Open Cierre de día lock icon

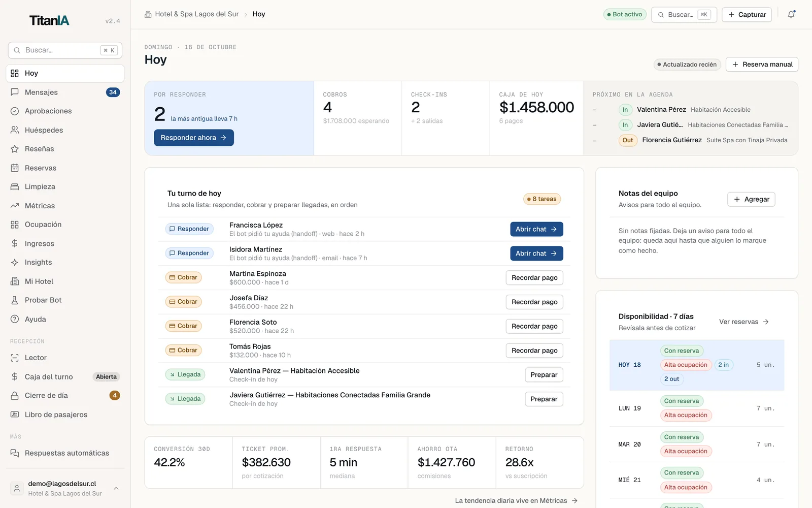(15, 395)
